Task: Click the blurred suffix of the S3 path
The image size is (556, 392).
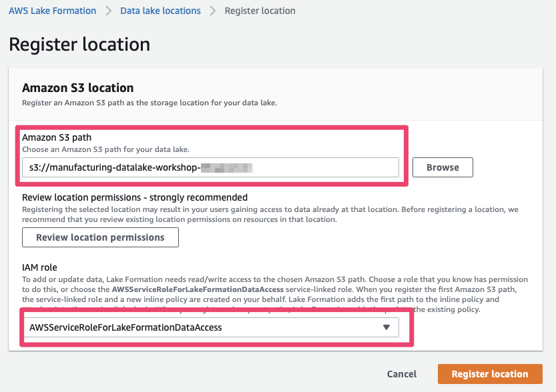Action: [x=227, y=168]
